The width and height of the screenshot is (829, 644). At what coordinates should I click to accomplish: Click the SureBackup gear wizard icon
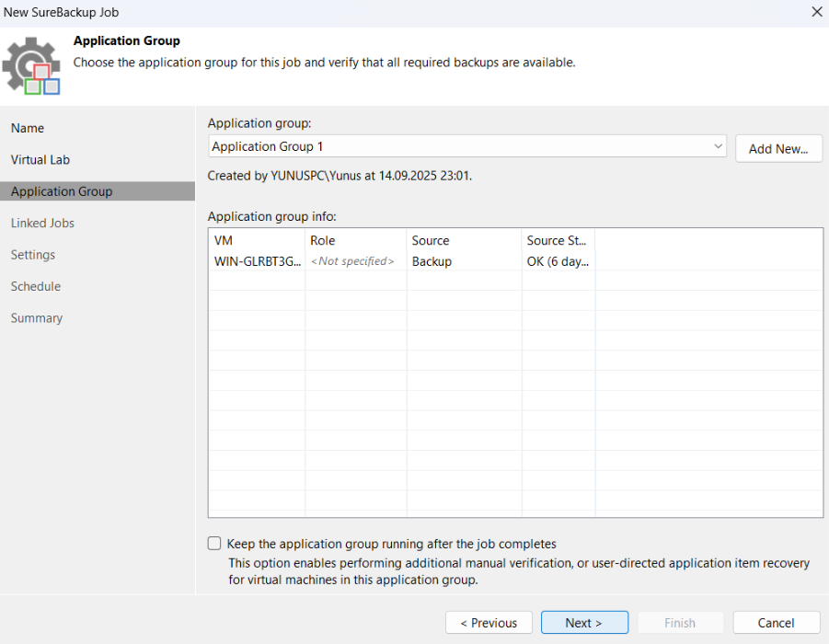(31, 65)
